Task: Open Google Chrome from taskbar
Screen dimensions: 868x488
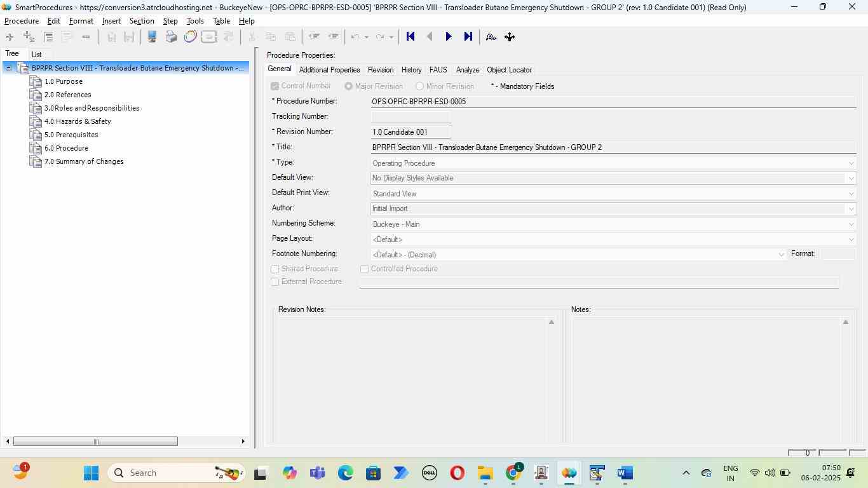Action: pos(513,473)
